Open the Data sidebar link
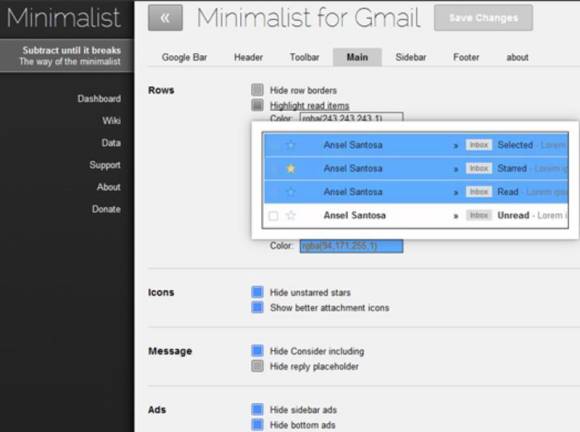 (111, 143)
